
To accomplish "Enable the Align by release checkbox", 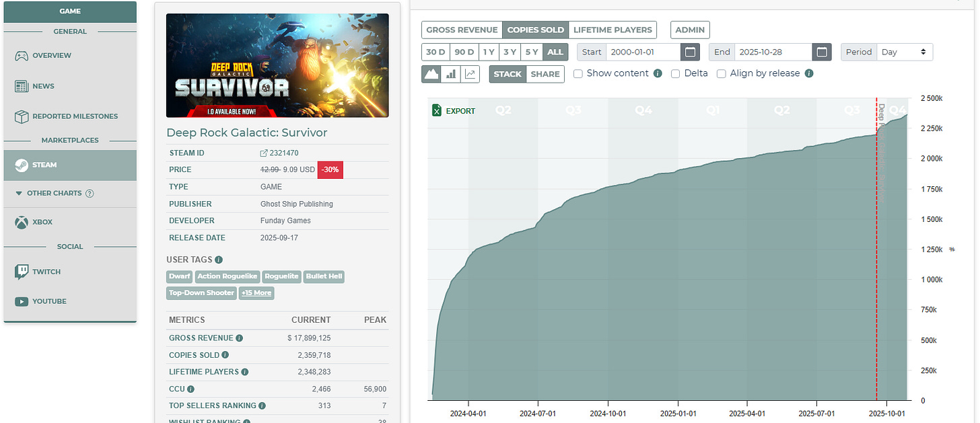I will [x=721, y=73].
